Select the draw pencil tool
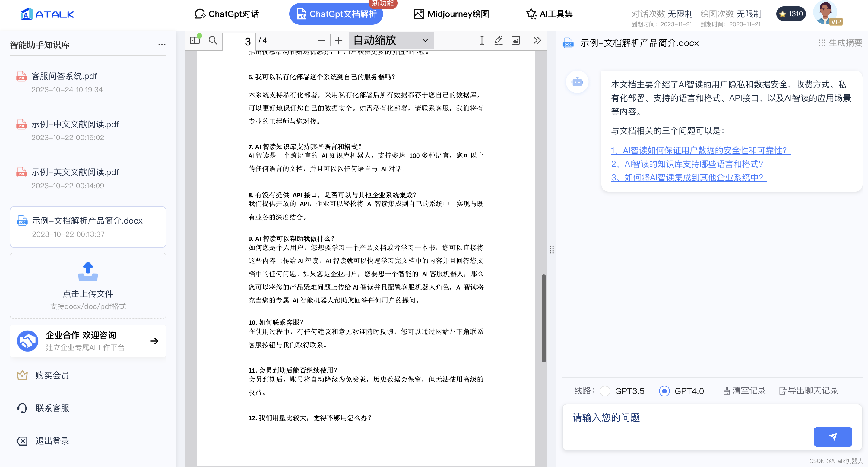The image size is (868, 467). 499,40
